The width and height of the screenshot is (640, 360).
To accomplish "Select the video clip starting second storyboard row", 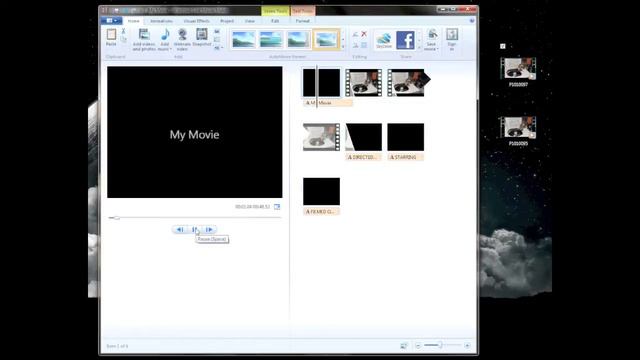I will [321, 137].
